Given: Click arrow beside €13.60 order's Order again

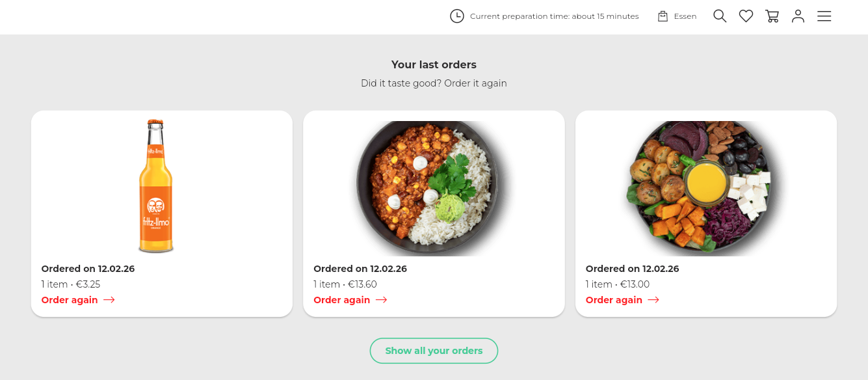Looking at the screenshot, I should coord(381,300).
